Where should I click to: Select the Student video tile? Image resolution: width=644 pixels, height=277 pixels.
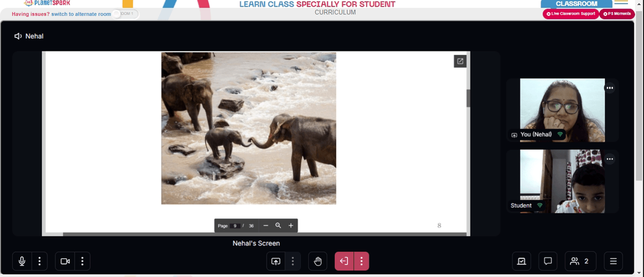click(562, 181)
